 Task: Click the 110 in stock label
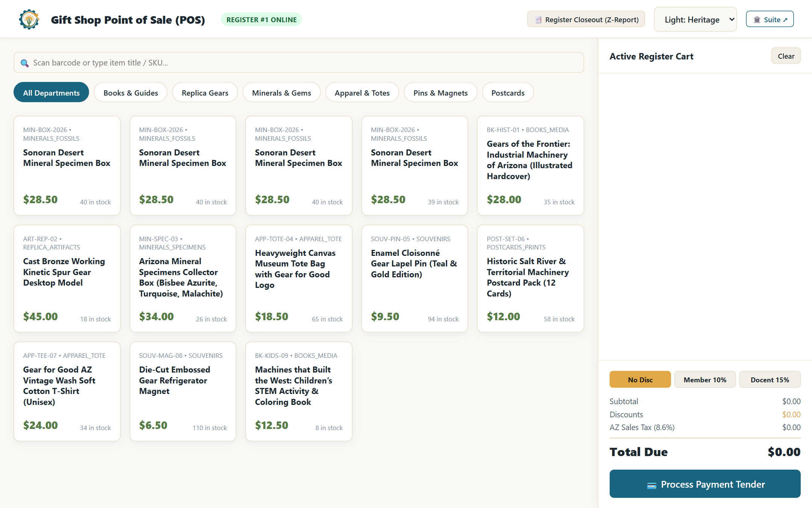coord(210,428)
